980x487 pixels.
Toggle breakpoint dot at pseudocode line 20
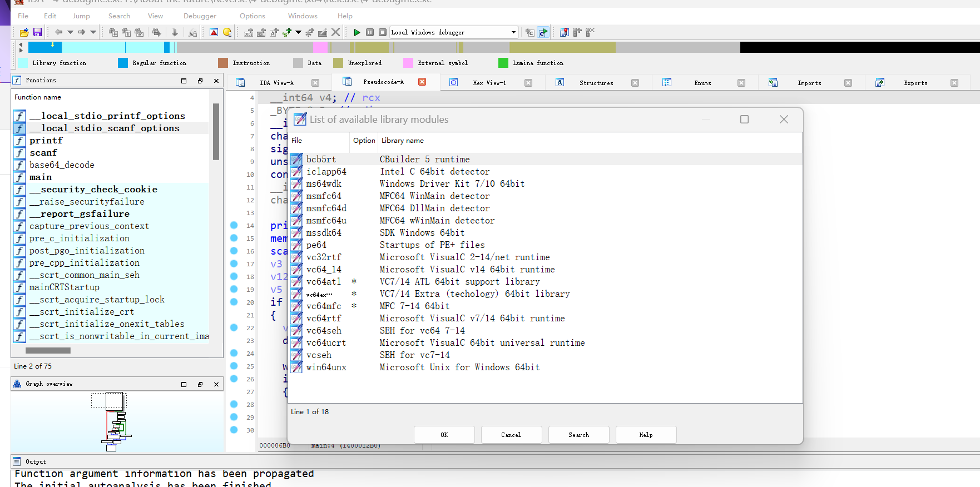tap(234, 302)
